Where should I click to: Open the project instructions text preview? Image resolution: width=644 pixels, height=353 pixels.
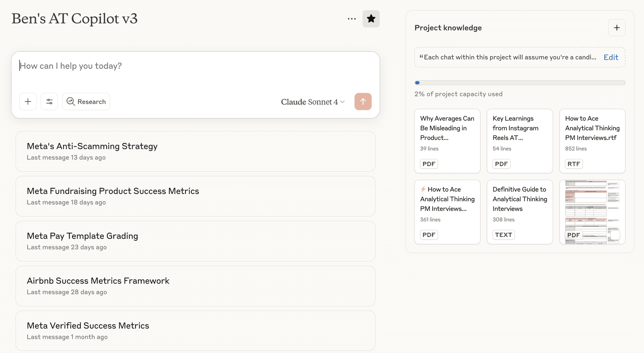[508, 57]
